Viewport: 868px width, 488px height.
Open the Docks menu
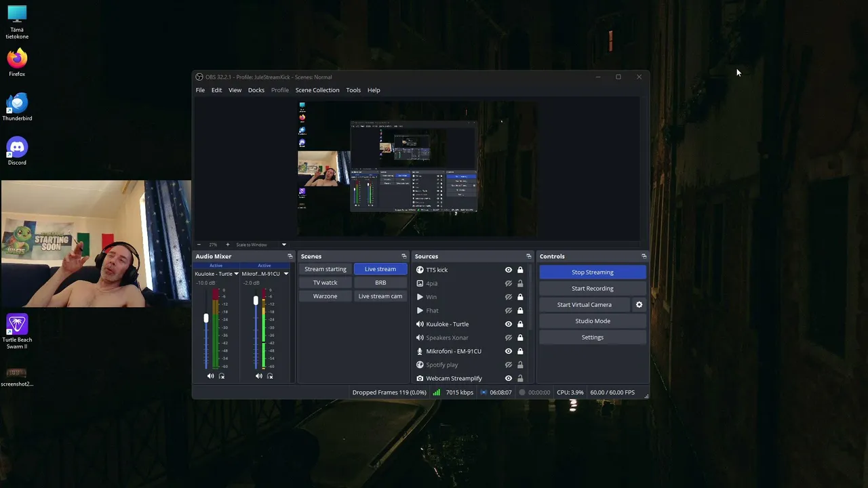click(256, 90)
